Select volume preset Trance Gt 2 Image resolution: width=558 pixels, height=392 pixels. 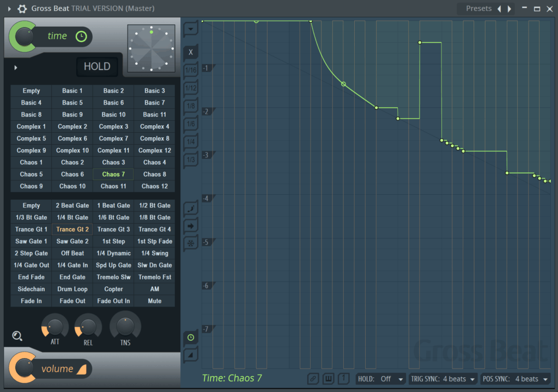pyautogui.click(x=72, y=229)
